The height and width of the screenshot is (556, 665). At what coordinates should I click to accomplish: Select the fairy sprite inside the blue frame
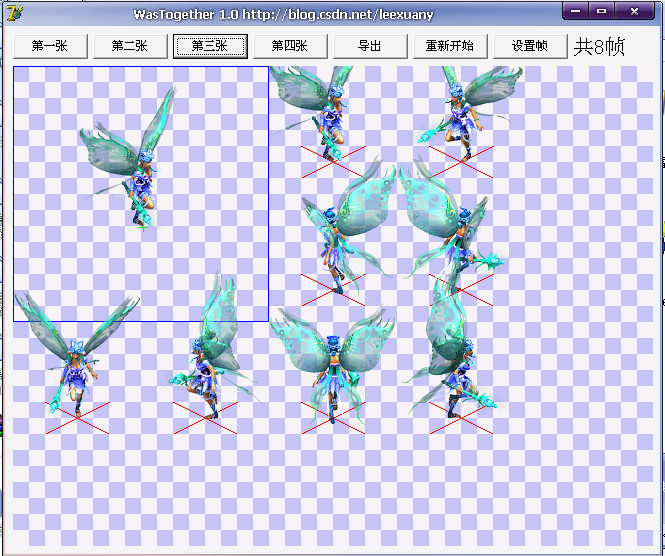click(129, 157)
